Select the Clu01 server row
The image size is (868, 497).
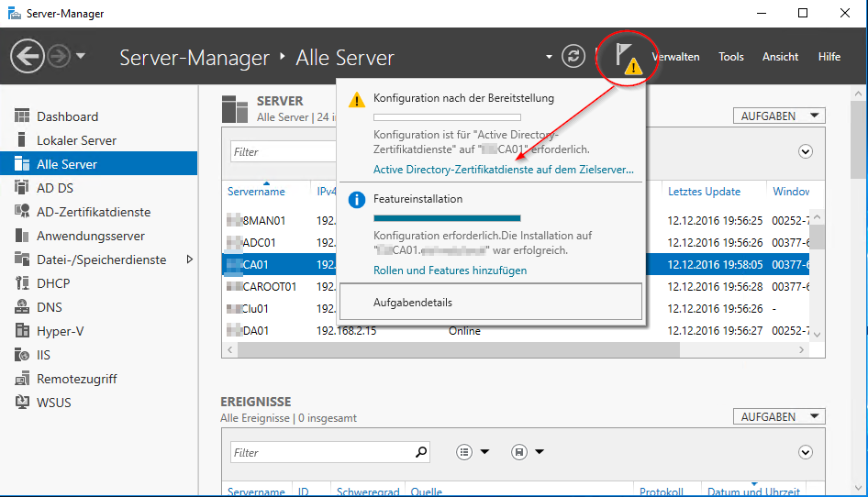tap(515, 308)
